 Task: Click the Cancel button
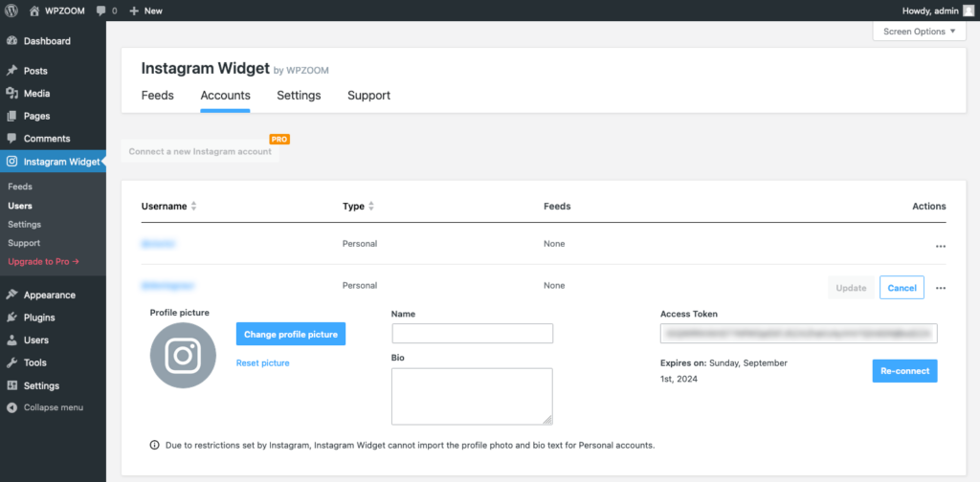click(902, 288)
